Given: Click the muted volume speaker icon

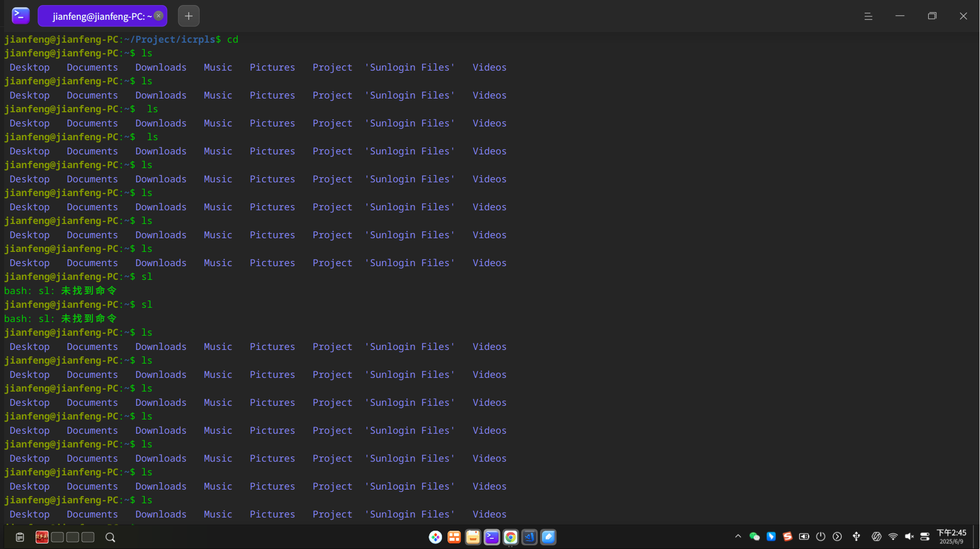Looking at the screenshot, I should [x=909, y=537].
